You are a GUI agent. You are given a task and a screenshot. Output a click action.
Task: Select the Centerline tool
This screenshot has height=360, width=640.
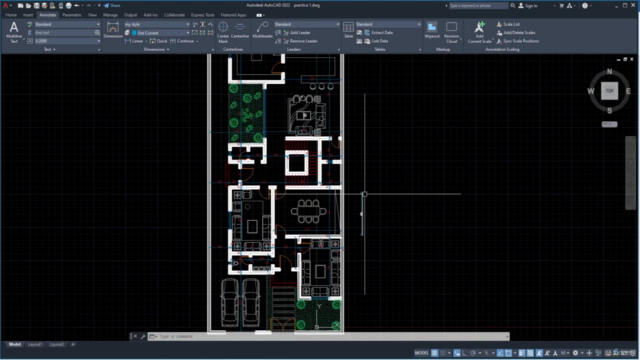pyautogui.click(x=240, y=30)
